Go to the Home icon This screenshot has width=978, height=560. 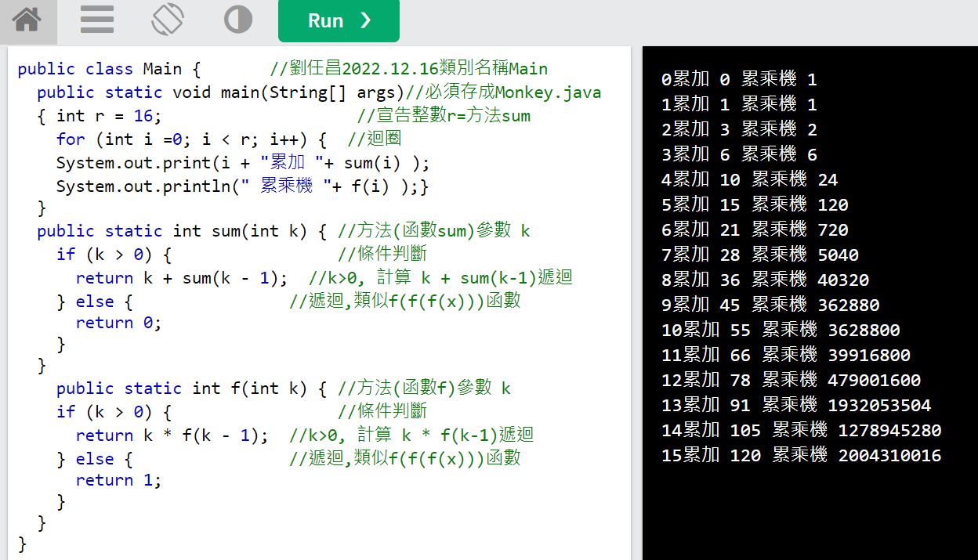27,20
